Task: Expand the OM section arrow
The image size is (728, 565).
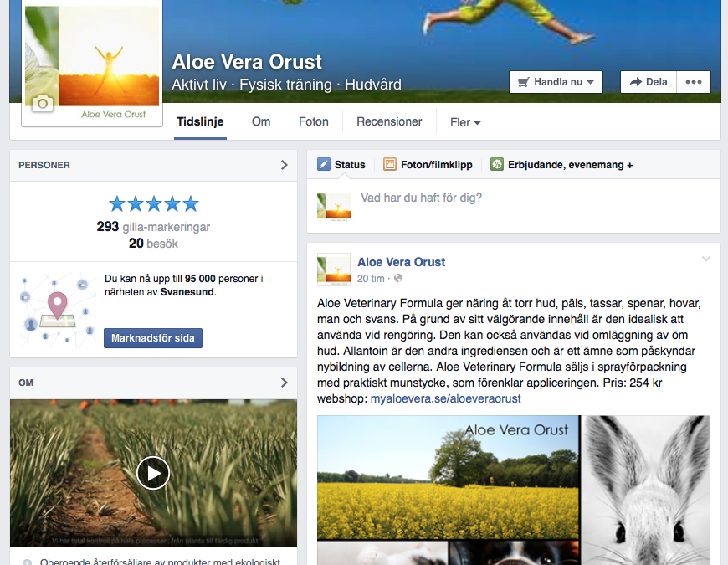Action: pyautogui.click(x=285, y=383)
